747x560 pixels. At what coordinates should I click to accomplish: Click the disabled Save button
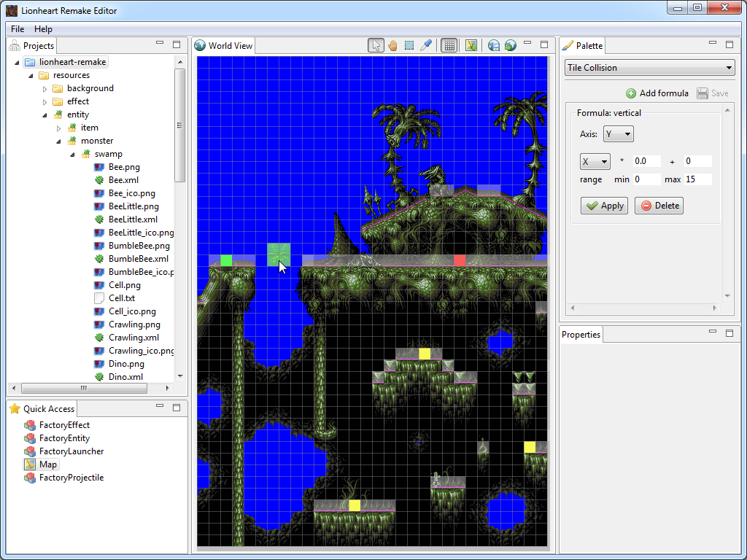712,93
